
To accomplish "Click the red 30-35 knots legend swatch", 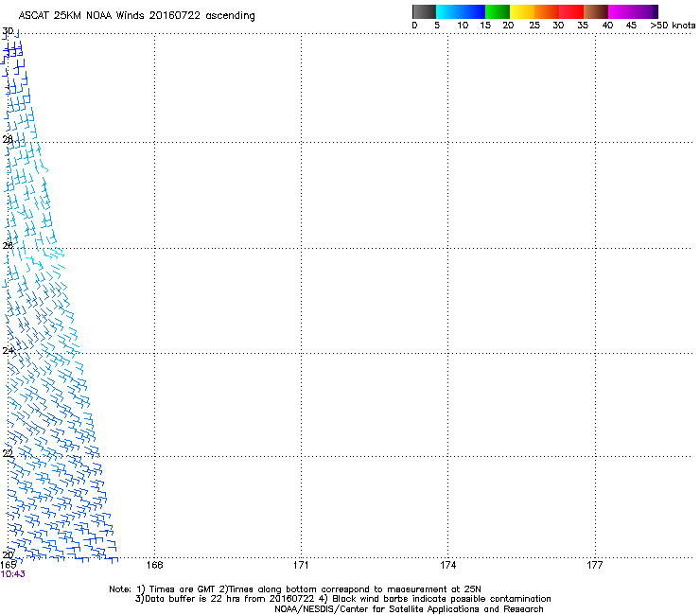I will tap(571, 11).
